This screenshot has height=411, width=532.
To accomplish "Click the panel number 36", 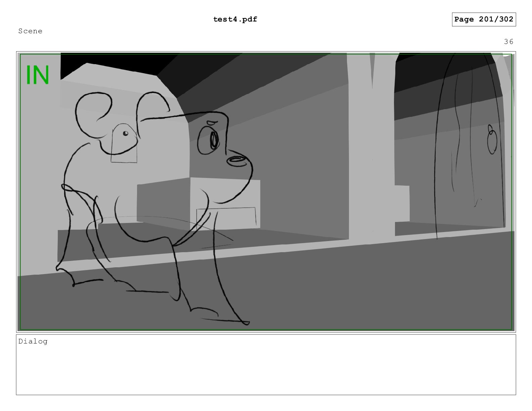I will pyautogui.click(x=508, y=42).
